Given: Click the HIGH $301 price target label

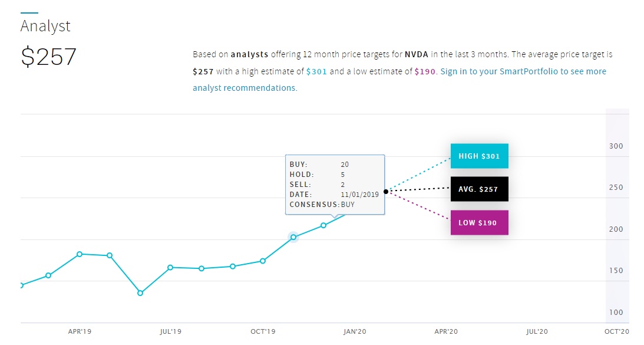Looking at the screenshot, I should tap(479, 156).
